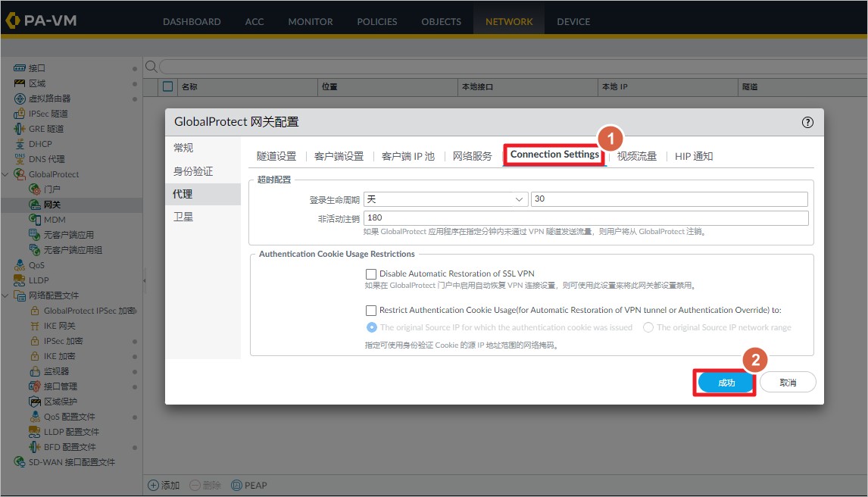Open the 接口 interfaces icon in sidebar
The height and width of the screenshot is (497, 868).
click(20, 68)
